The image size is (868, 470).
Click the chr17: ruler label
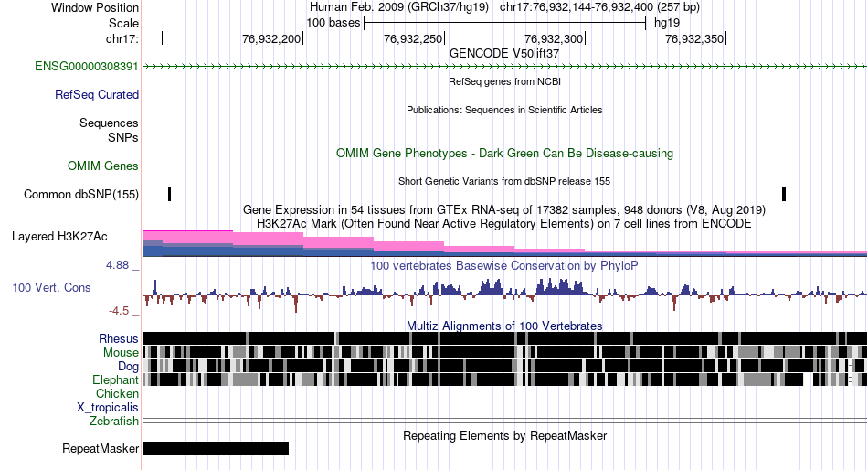click(x=122, y=38)
